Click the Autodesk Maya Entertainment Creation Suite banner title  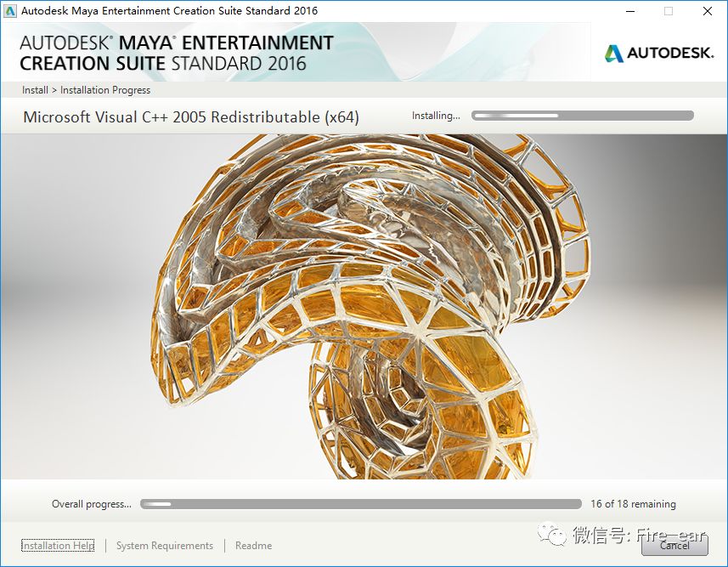tap(176, 52)
